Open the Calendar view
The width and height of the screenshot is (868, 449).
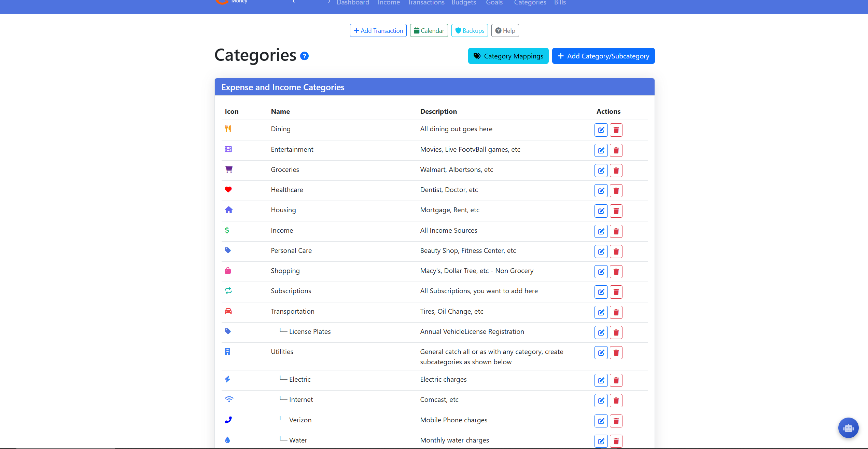pos(429,30)
